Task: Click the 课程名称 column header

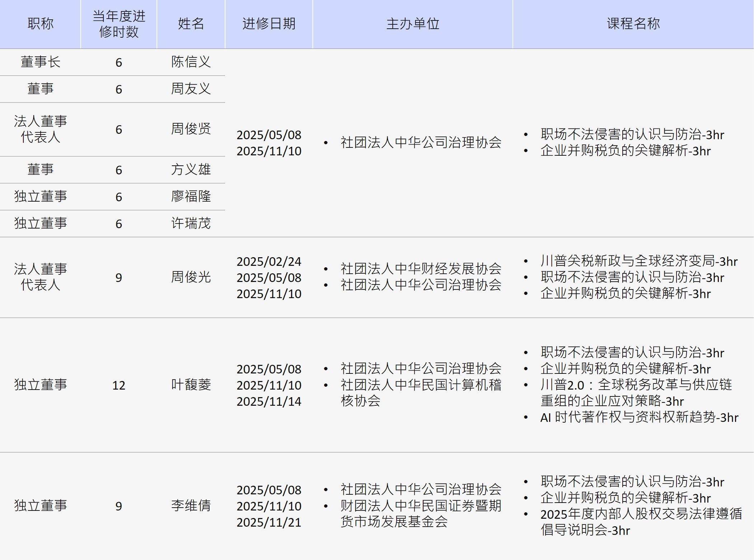Action: tap(633, 24)
